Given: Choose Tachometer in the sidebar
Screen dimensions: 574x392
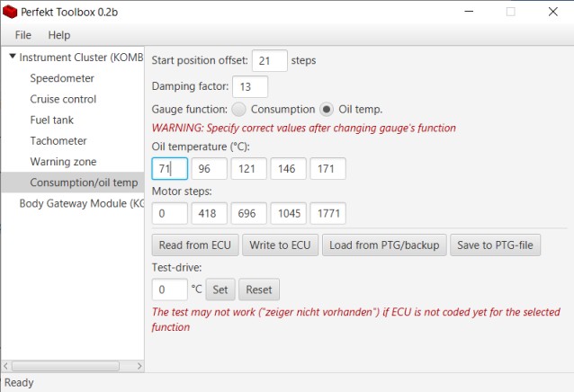Looking at the screenshot, I should [58, 141].
